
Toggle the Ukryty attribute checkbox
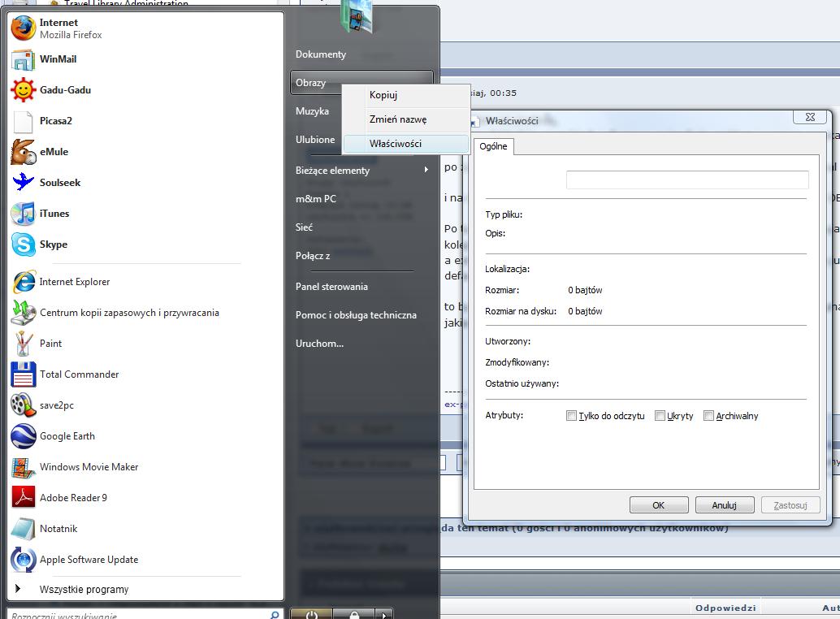coord(660,416)
